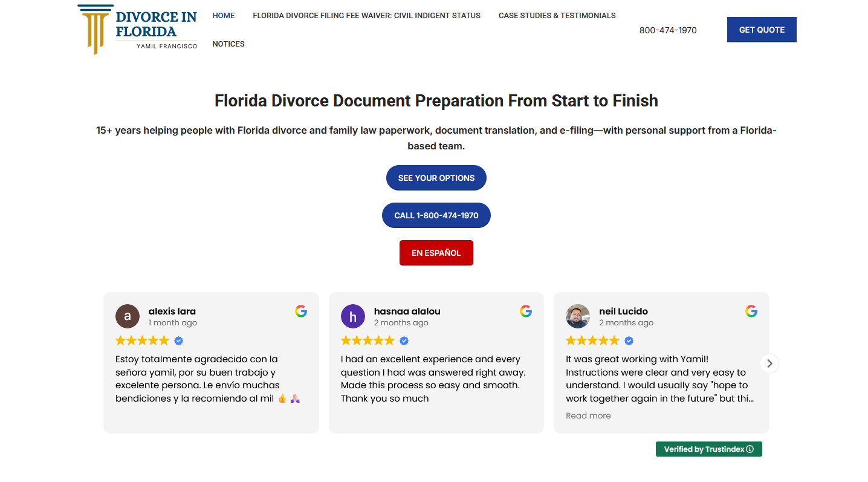Click verified badge on neil Lucido review
This screenshot has width=868, height=482.
(x=629, y=340)
